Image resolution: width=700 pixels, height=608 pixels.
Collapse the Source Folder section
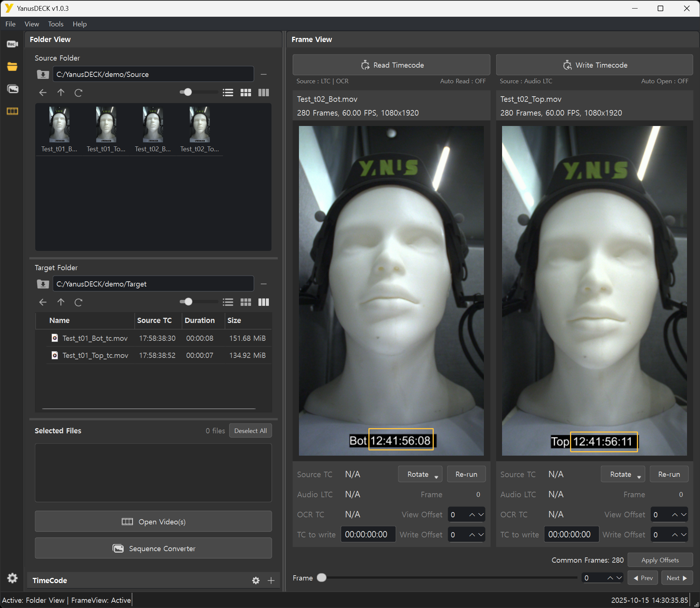pos(264,74)
